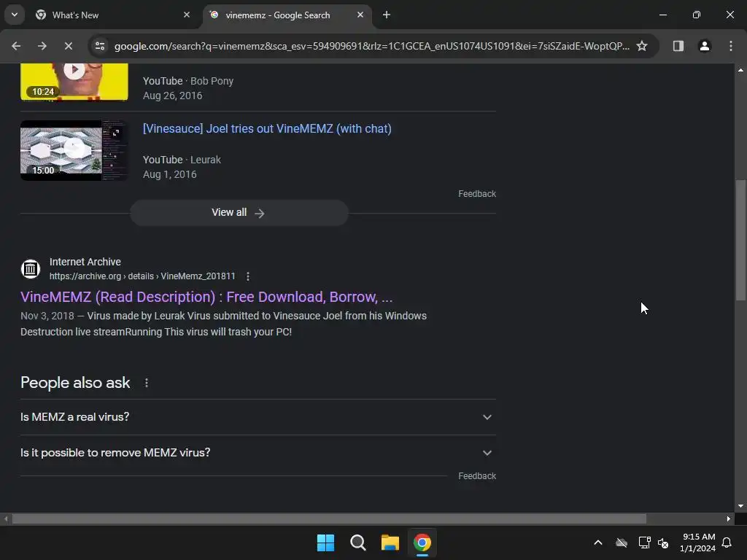
Task: Open more options for Internet Archive result
Action: [248, 276]
